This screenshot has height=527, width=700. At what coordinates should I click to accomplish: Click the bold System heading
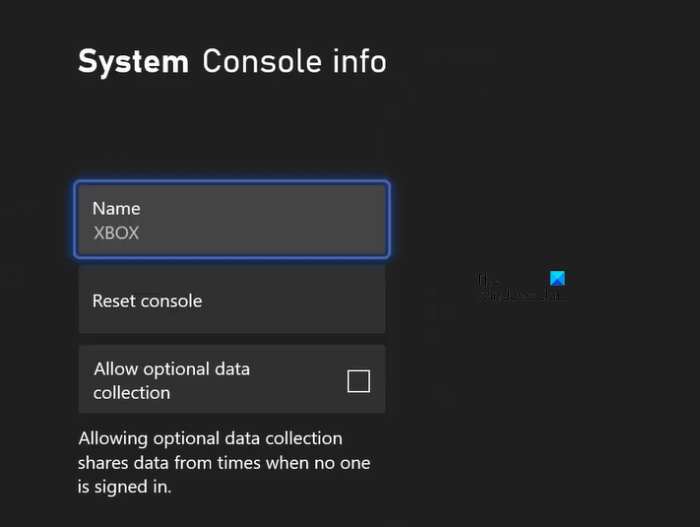tap(133, 61)
